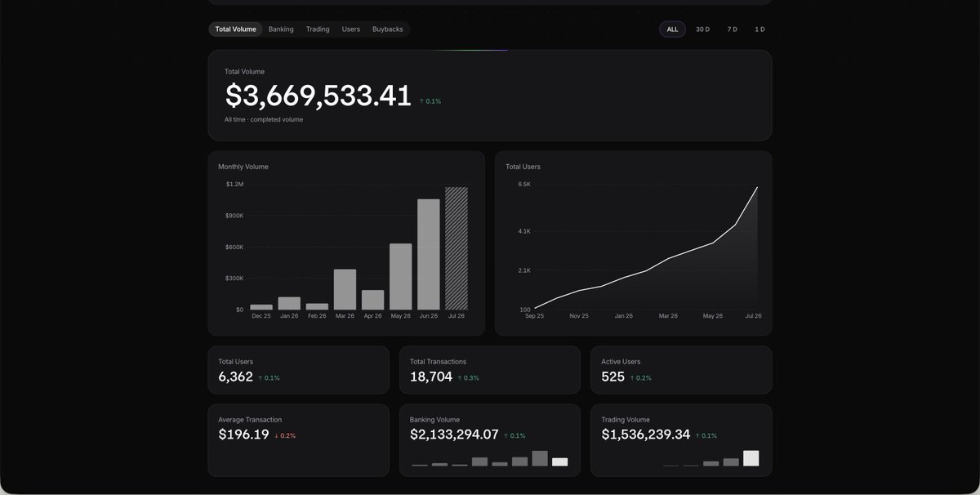This screenshot has width=980, height=495.
Task: Click the All time completed volume caption
Action: pyautogui.click(x=264, y=119)
